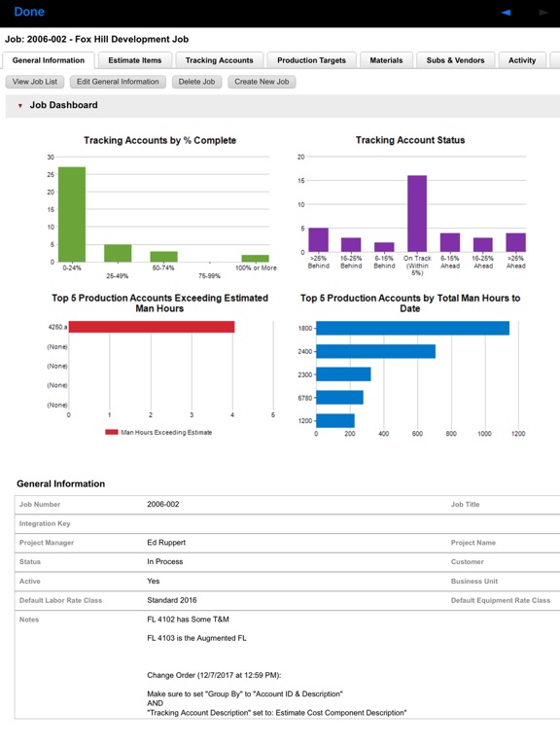Click the Create New Job button

[x=262, y=82]
